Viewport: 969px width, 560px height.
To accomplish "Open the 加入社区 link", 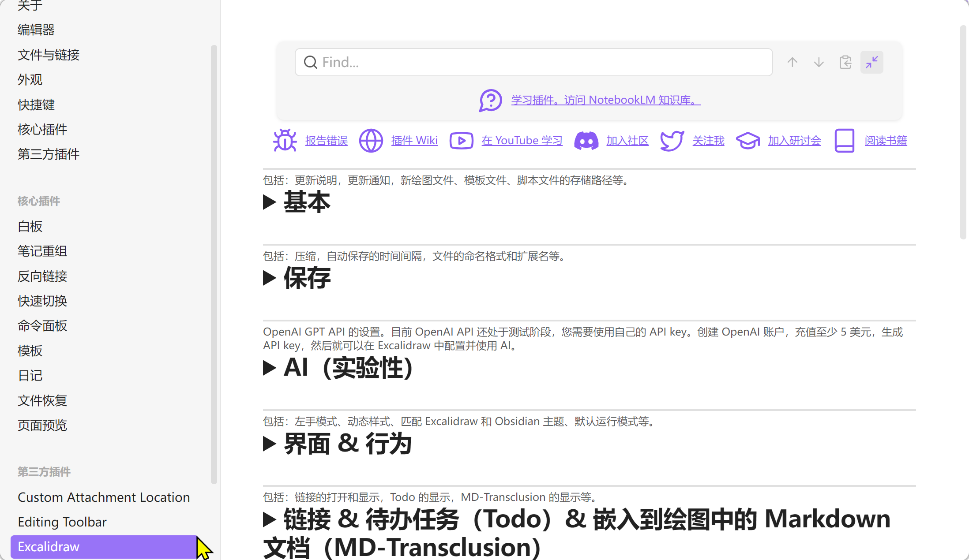I will click(627, 141).
